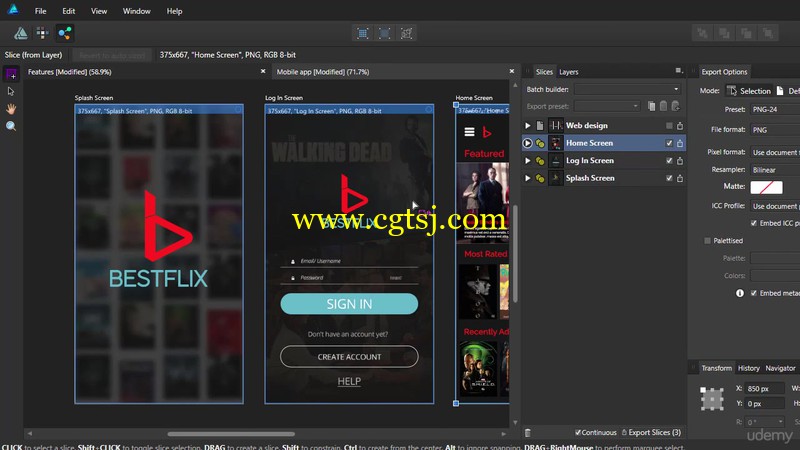The height and width of the screenshot is (450, 800).
Task: Click export icon on Splash Screen row
Action: tap(680, 178)
